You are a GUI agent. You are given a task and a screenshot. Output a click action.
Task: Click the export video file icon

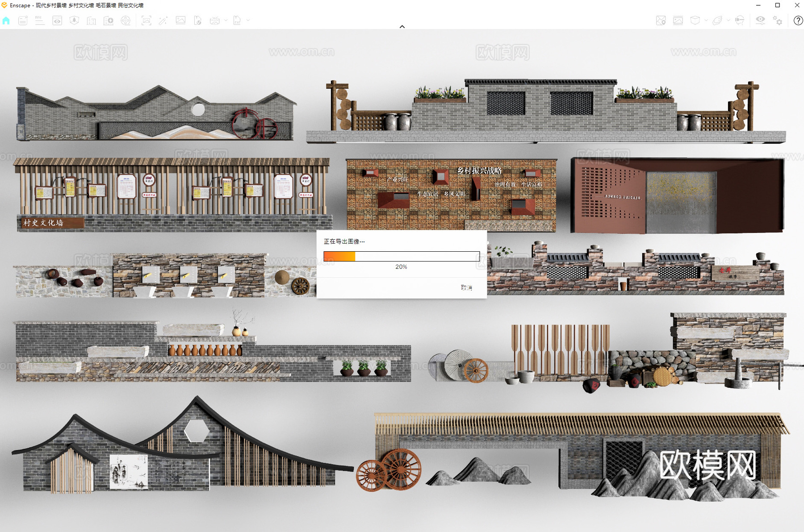(197, 21)
